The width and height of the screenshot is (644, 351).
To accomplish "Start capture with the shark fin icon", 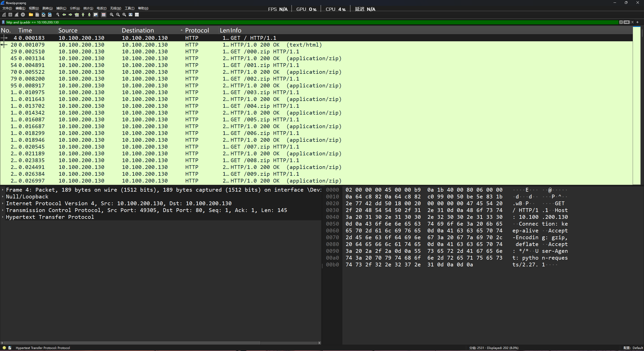I will [x=4, y=15].
